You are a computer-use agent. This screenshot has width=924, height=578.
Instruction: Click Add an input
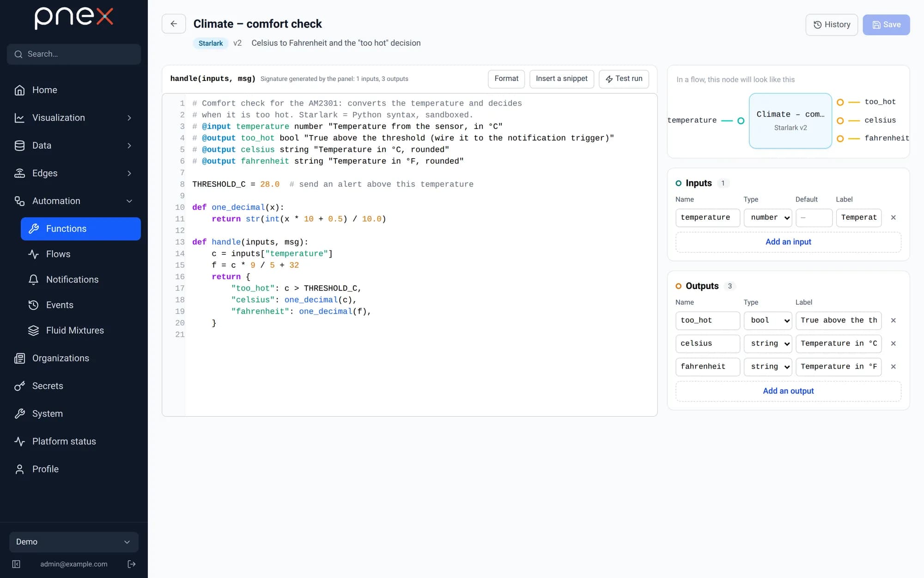point(788,242)
